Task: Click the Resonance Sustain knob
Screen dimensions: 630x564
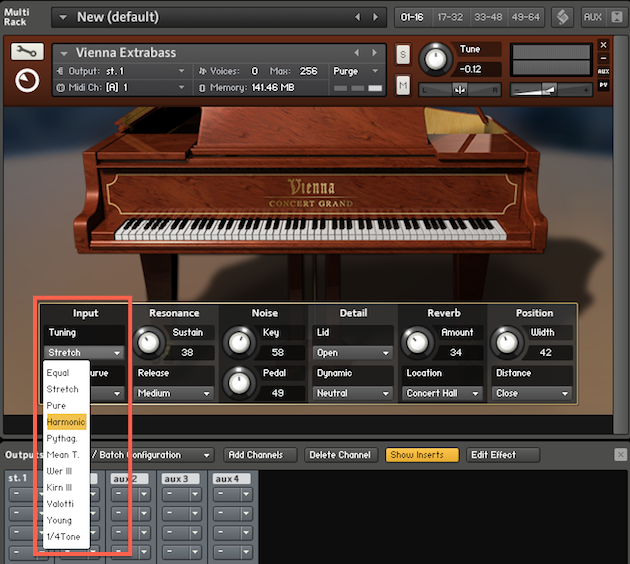Action: pyautogui.click(x=149, y=342)
